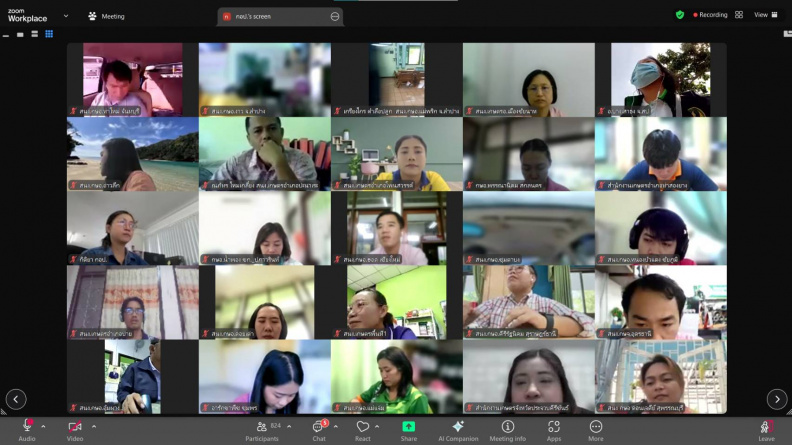The image size is (792, 445).
Task: Click the green encryption shield icon
Action: click(x=680, y=15)
